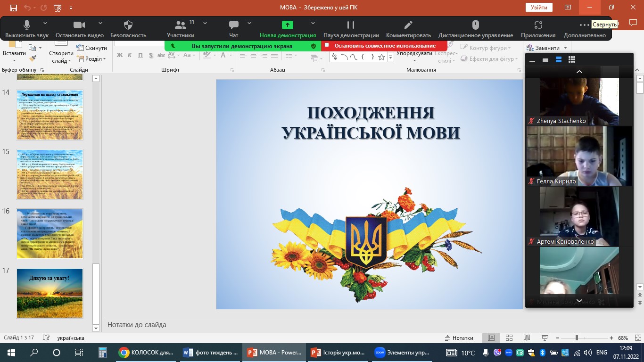Start slideshow from status bar icon
The height and width of the screenshot is (362, 644).
pyautogui.click(x=545, y=338)
